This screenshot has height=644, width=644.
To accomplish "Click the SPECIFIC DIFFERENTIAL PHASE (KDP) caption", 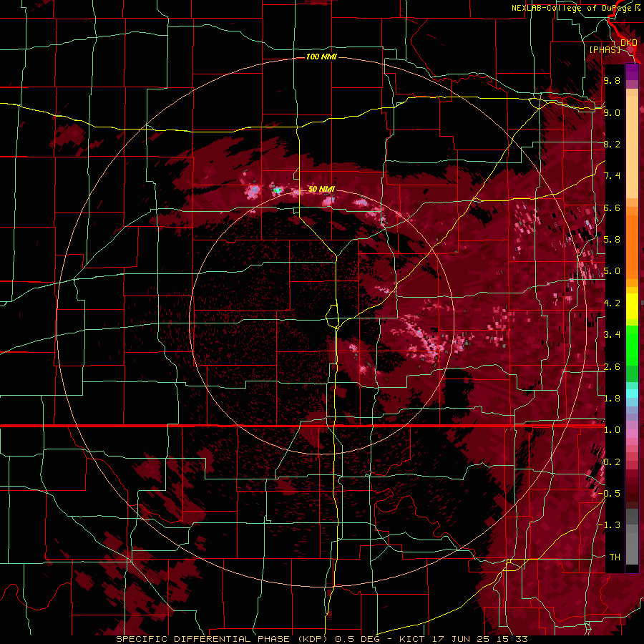I will tap(222, 639).
